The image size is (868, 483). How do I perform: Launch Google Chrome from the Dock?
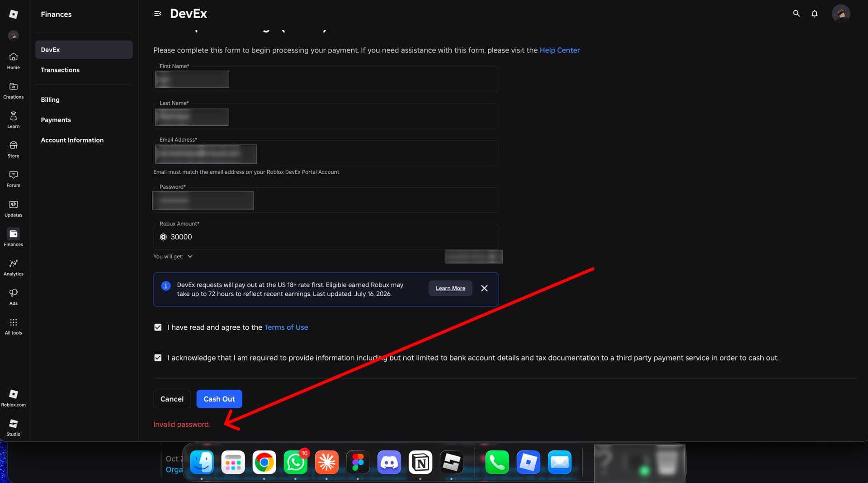point(264,462)
